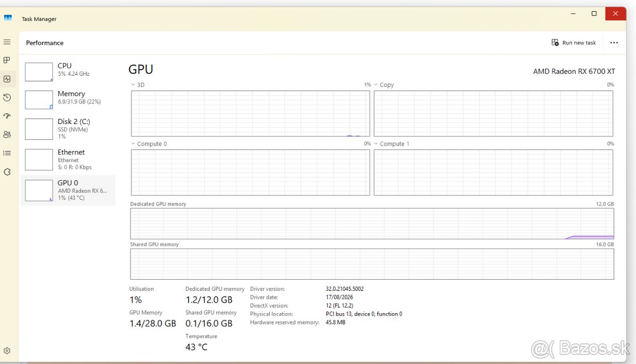Maximize the Task Manager window
Viewport: 636px width, 364px height.
[594, 14]
